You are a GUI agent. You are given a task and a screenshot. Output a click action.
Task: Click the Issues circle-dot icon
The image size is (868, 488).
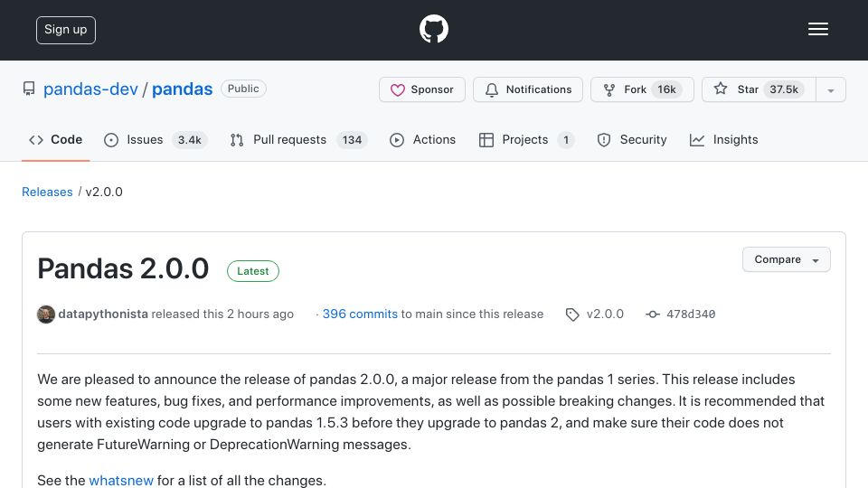pos(111,141)
